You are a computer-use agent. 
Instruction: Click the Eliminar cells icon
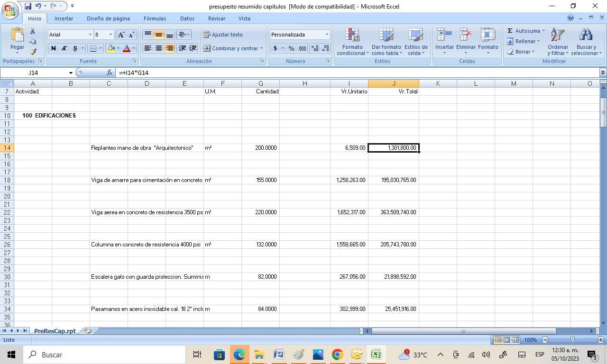(466, 35)
